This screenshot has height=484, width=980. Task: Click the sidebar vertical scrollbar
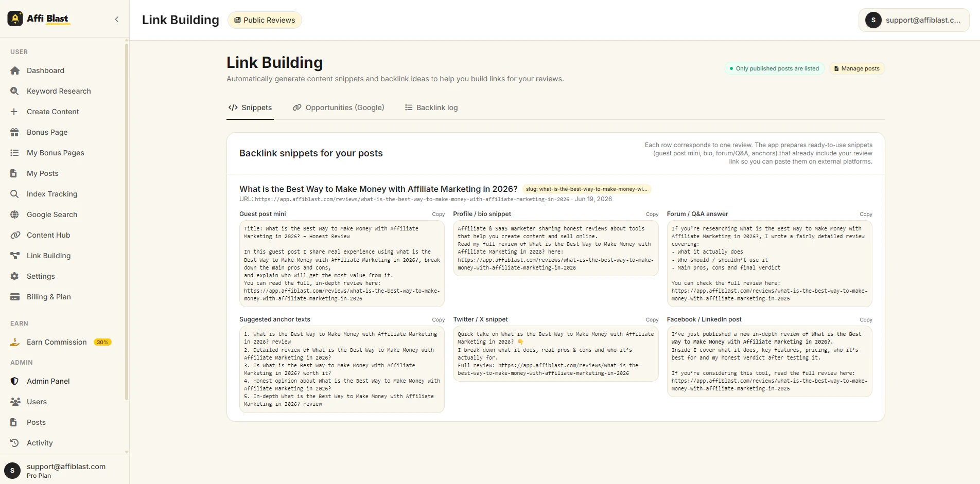tap(126, 221)
